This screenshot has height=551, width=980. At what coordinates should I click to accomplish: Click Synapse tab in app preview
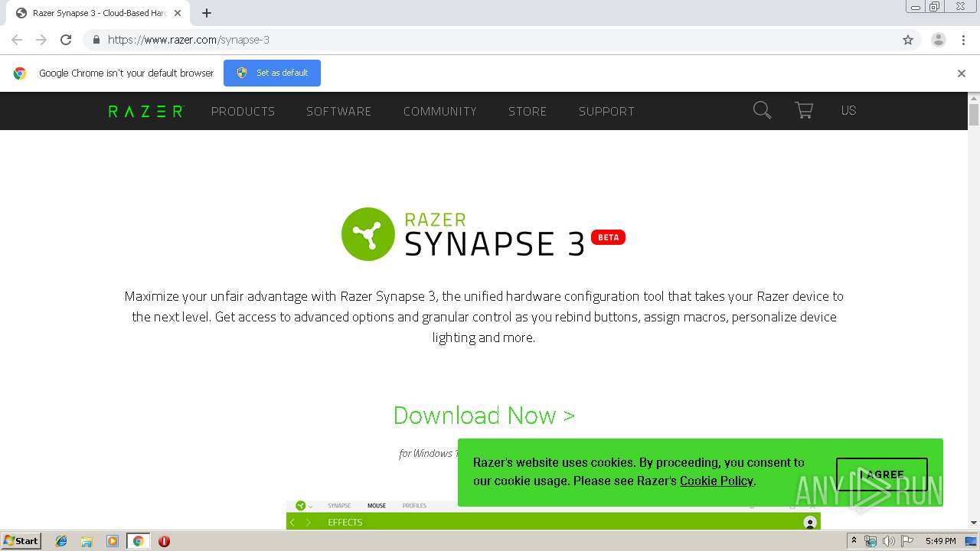pos(339,506)
